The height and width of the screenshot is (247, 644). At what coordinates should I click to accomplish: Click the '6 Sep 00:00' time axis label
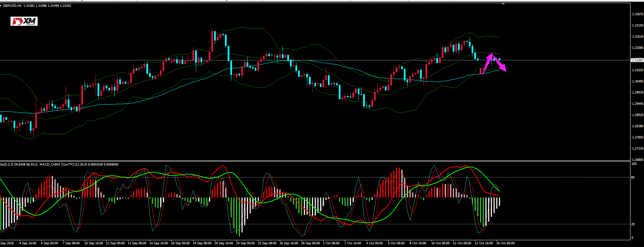[x=49, y=243]
